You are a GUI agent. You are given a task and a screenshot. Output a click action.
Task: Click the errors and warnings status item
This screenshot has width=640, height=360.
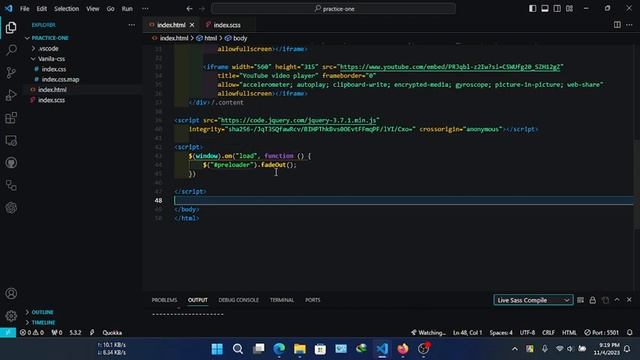pyautogui.click(x=32, y=333)
